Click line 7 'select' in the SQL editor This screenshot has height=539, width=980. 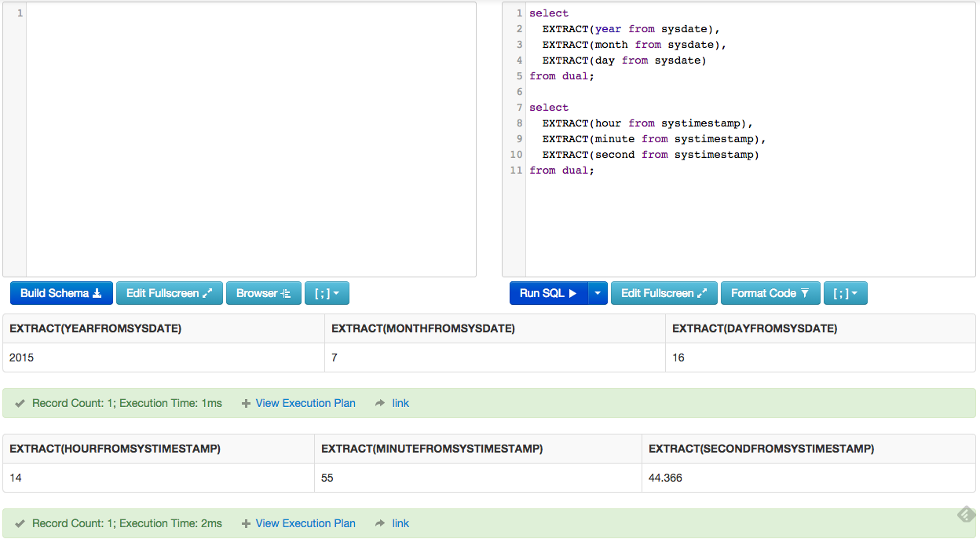548,107
